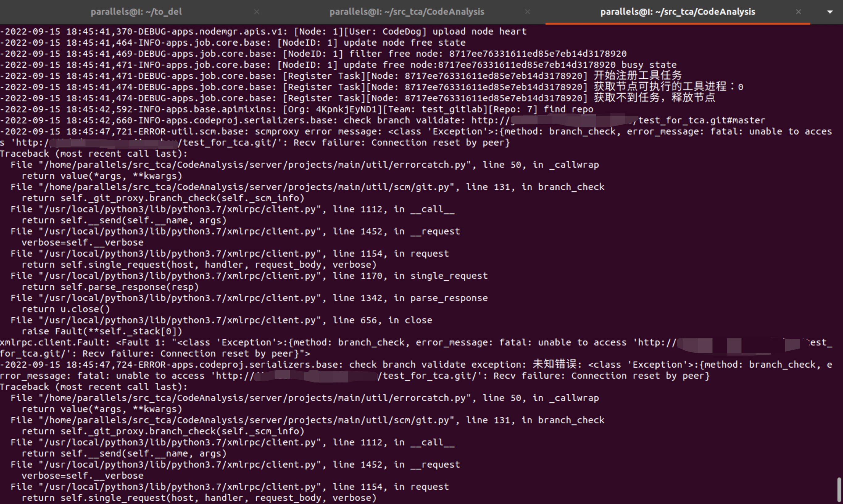
Task: Click the second errorcatch.py line 50 entry
Action: 305,398
